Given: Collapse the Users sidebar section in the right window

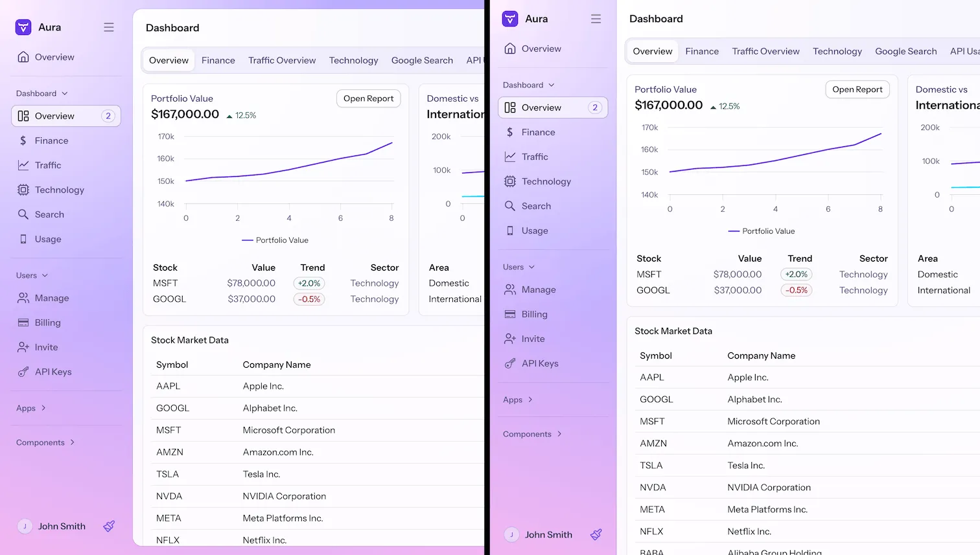Looking at the screenshot, I should click(x=519, y=267).
